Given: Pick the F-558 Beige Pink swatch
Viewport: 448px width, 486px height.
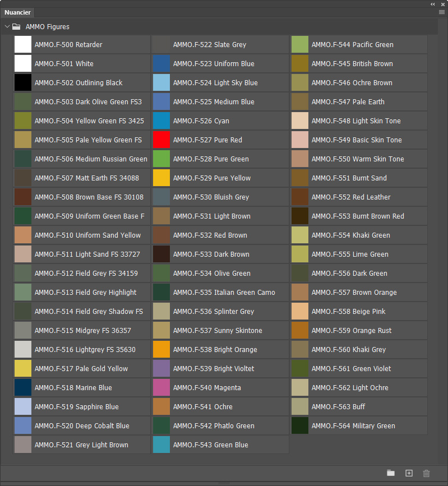Looking at the screenshot, I should pyautogui.click(x=300, y=311).
